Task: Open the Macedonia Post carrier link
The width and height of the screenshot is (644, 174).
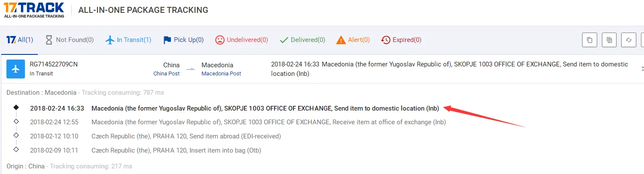Action: pyautogui.click(x=221, y=74)
